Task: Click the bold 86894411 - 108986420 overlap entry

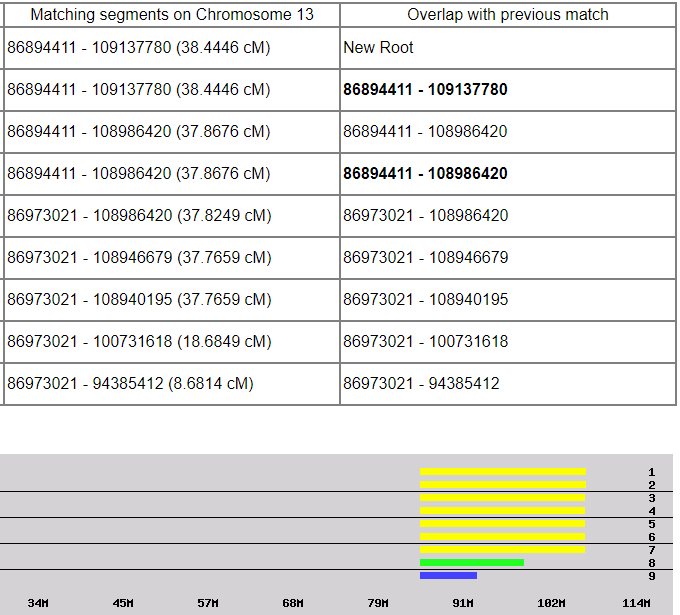Action: [425, 174]
